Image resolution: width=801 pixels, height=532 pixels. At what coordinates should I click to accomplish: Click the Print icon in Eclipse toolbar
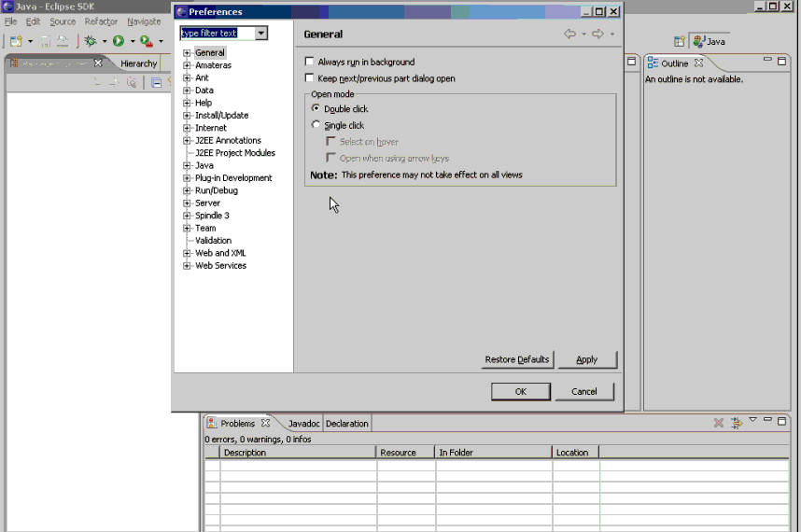tap(63, 41)
